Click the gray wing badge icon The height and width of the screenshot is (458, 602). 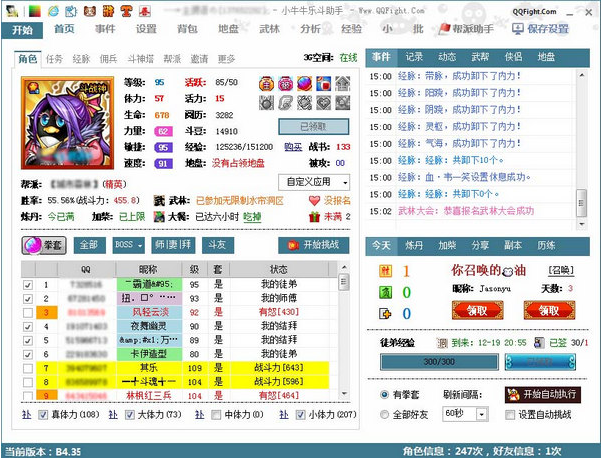point(285,103)
